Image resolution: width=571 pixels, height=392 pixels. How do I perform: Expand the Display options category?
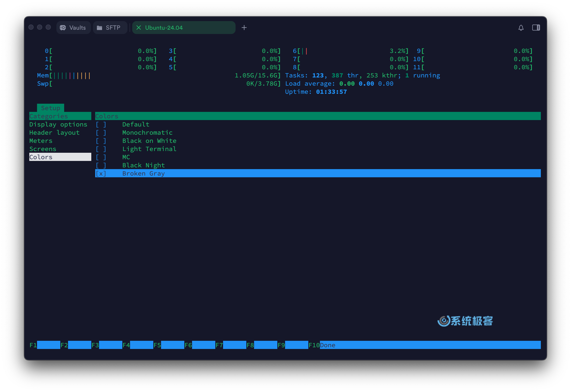pos(58,124)
